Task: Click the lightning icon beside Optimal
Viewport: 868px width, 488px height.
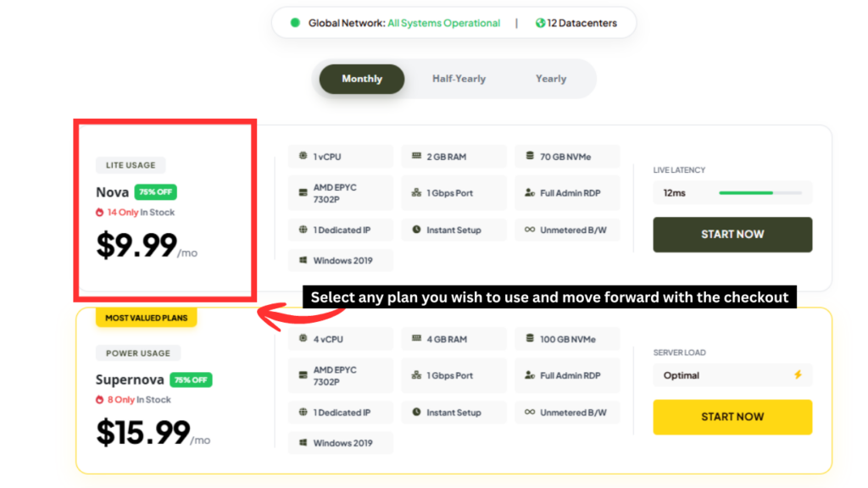Action: click(x=798, y=374)
